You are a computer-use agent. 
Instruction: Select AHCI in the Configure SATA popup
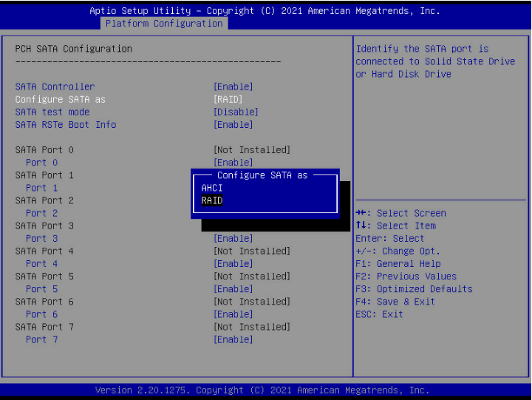212,188
